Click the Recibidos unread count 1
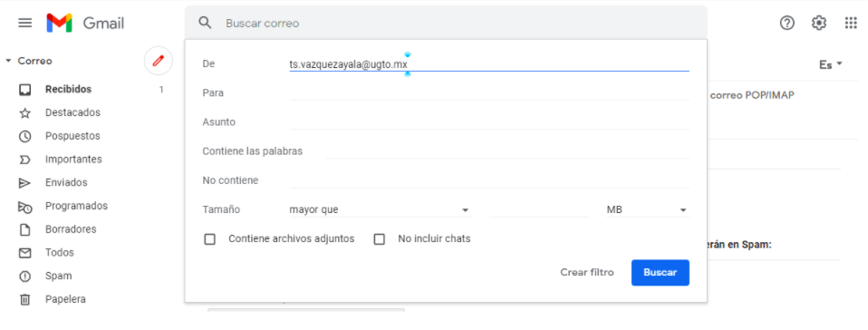Image resolution: width=868 pixels, height=330 pixels. 161,90
